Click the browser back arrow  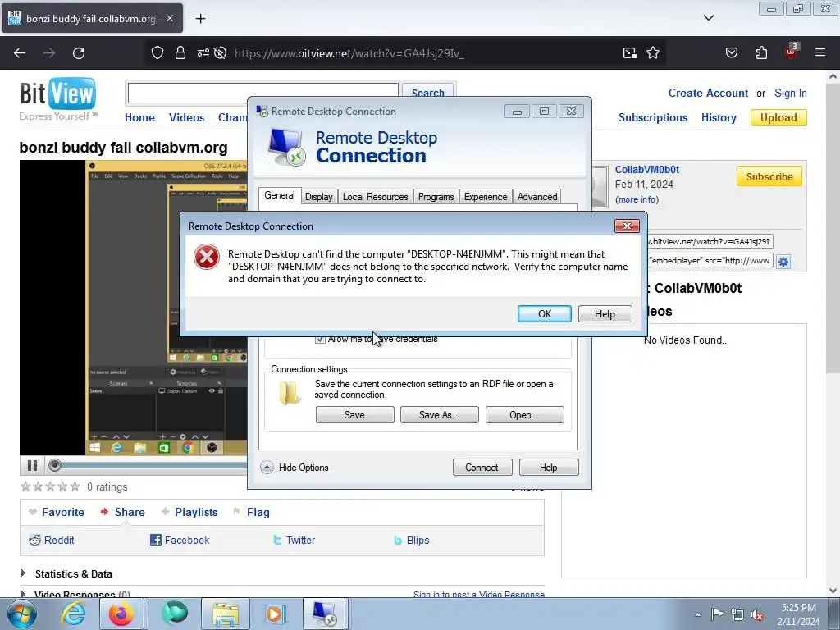tap(20, 53)
